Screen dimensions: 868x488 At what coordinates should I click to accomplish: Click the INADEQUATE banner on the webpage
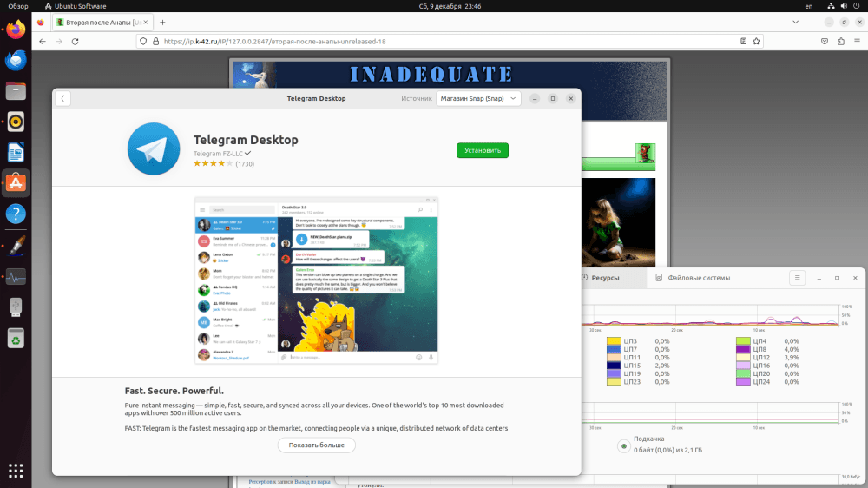pos(431,74)
